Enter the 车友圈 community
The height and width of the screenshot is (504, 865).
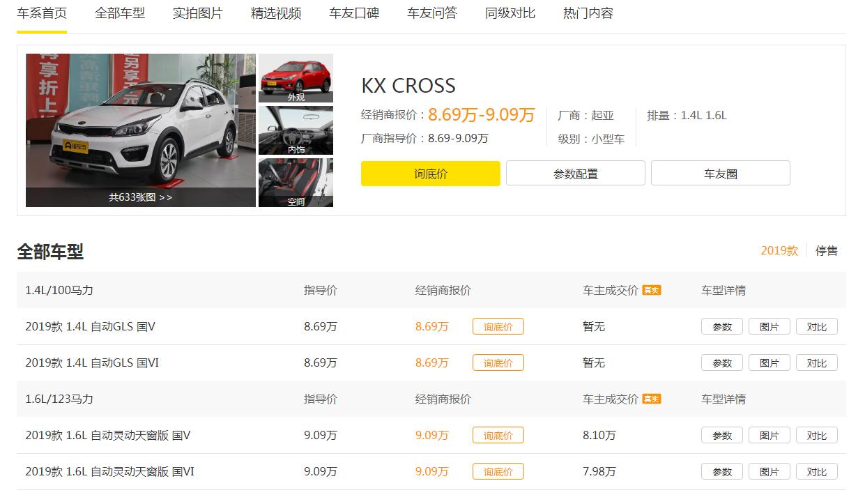pyautogui.click(x=720, y=172)
